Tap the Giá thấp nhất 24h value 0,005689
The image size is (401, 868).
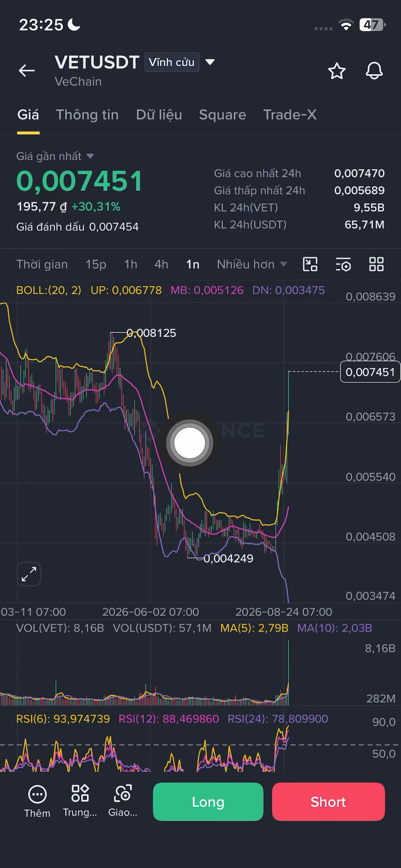359,190
